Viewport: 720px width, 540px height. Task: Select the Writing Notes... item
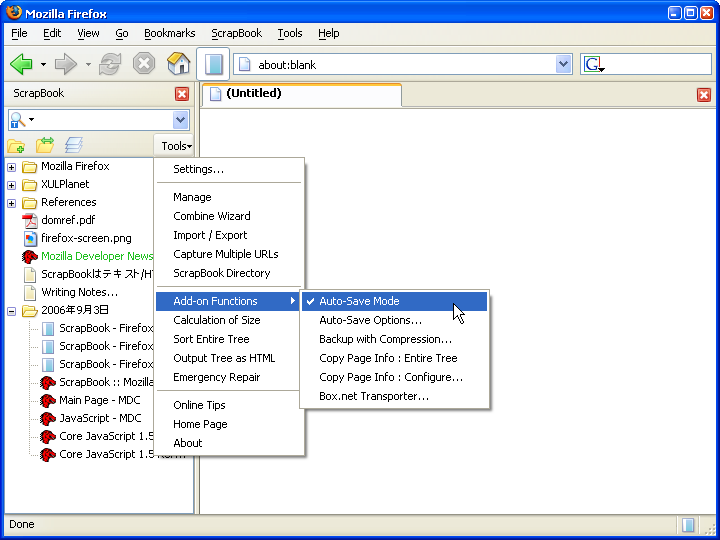79,292
